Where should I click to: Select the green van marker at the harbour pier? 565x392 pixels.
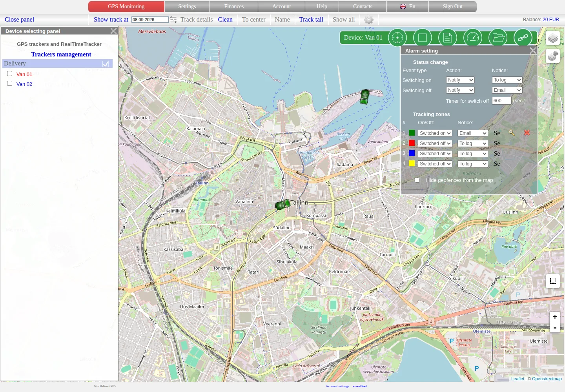pos(365,96)
